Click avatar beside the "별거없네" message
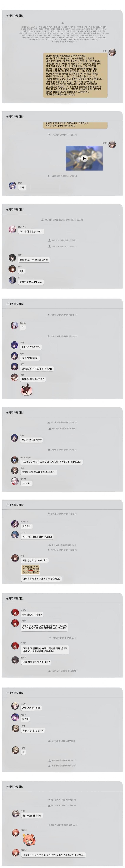 coord(15,524)
